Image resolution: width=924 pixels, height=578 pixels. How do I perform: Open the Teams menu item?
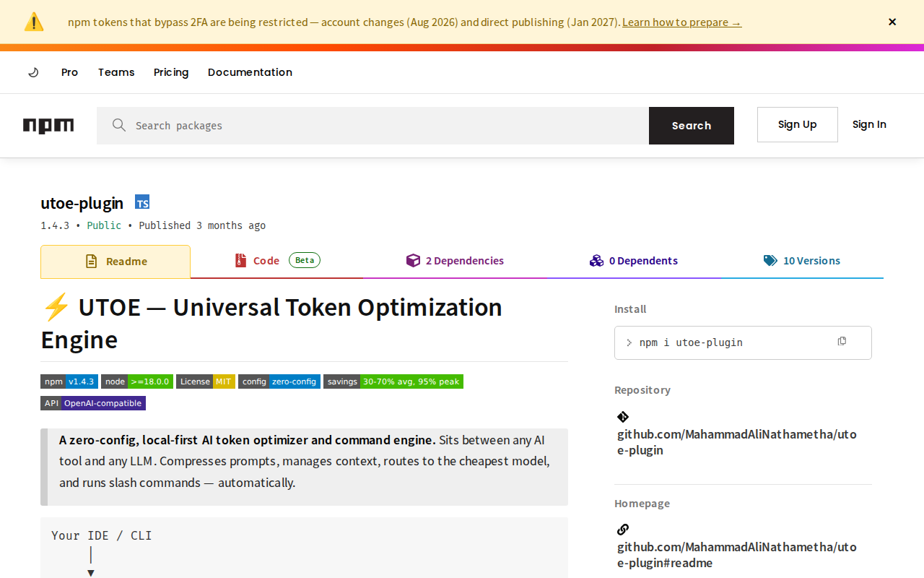[116, 72]
